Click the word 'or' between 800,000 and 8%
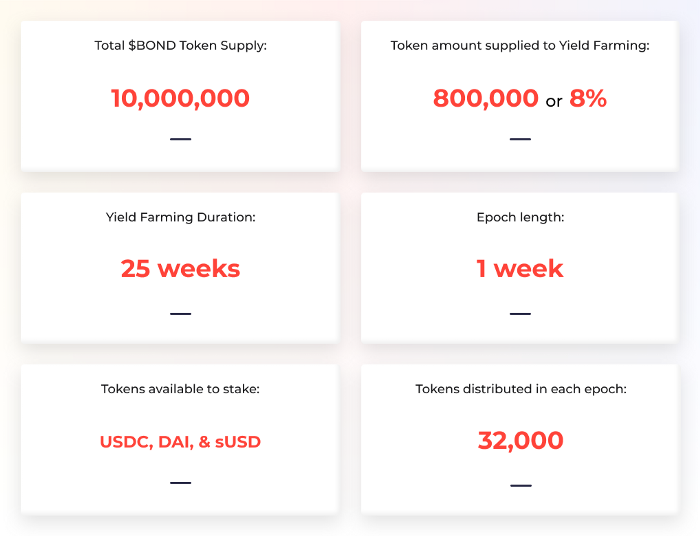700x536 pixels. click(554, 102)
